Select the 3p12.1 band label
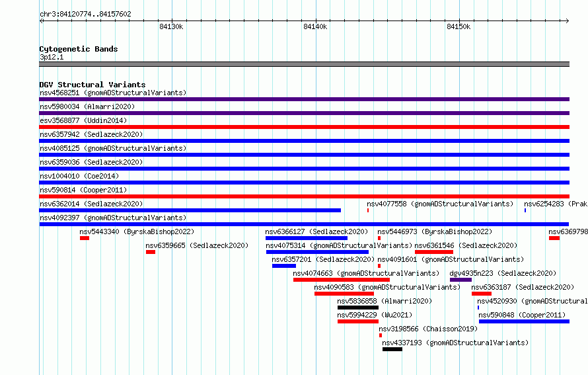Viewport: 588px width, 375px height. 52,57
